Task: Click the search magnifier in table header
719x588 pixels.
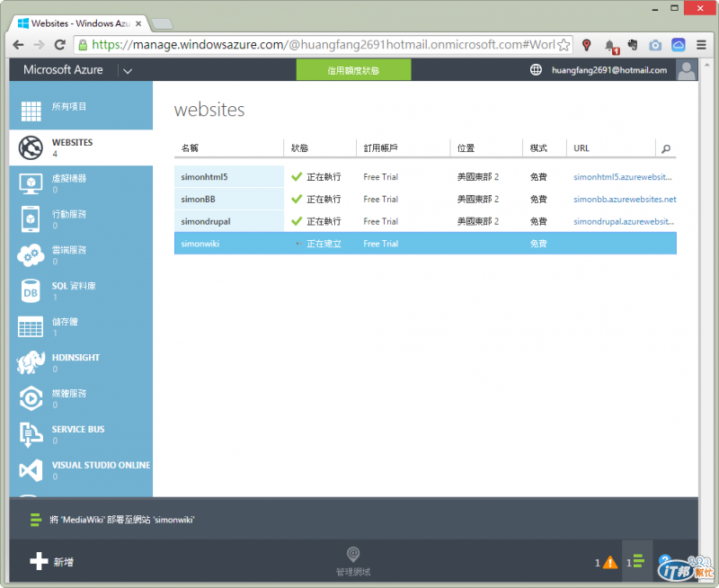Action: coord(666,148)
